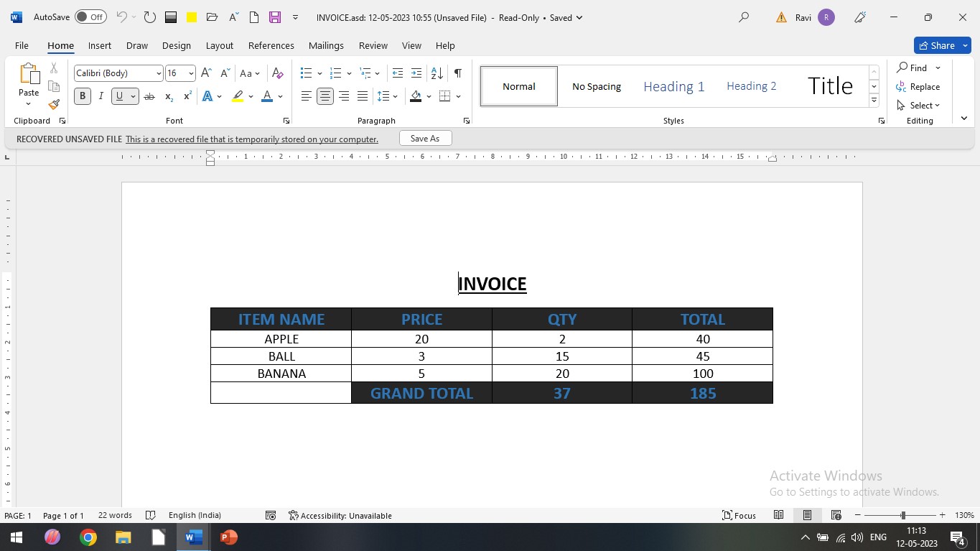Toggle the AutoSave switch
The image size is (980, 551).
pyautogui.click(x=90, y=17)
